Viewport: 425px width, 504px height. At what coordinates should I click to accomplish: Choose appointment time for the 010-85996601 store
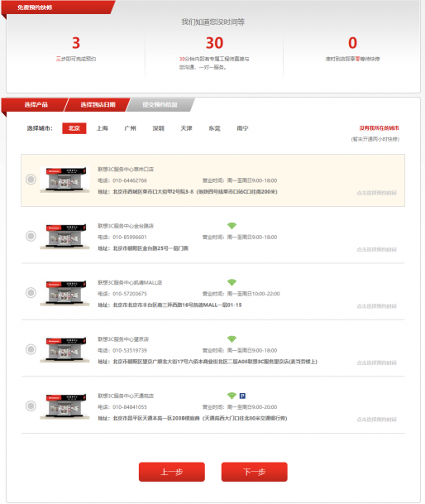[x=376, y=249]
